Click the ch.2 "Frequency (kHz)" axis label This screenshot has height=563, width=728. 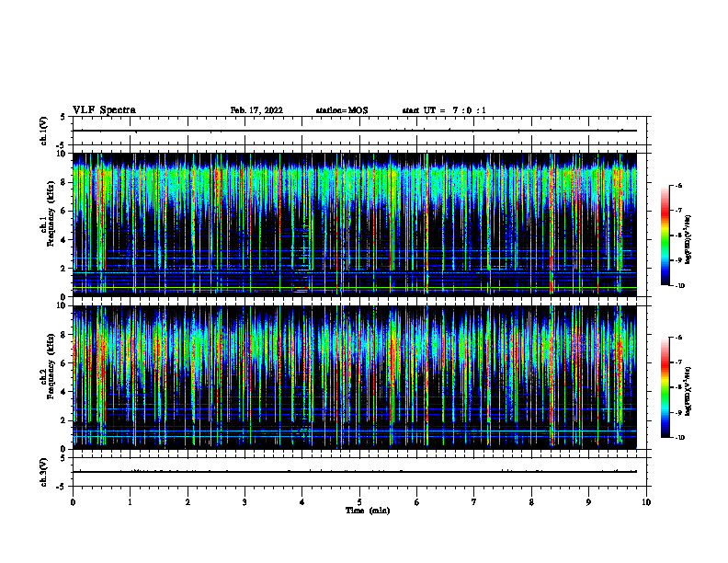coord(51,365)
